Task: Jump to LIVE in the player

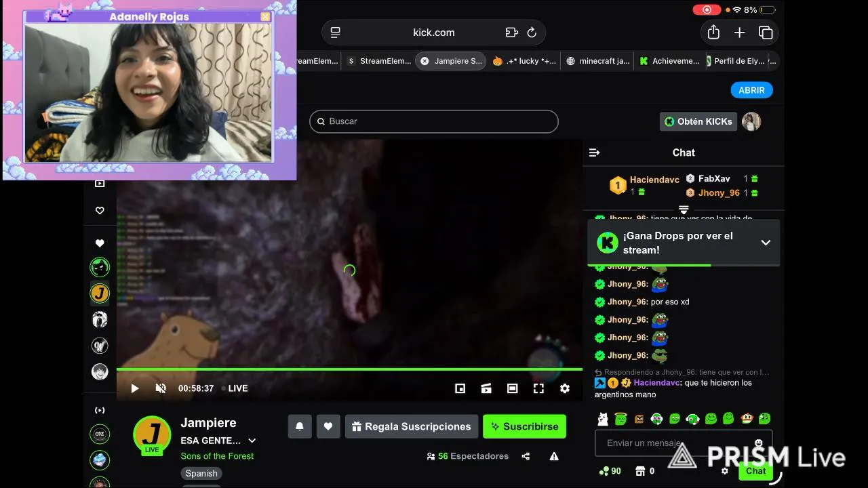Action: point(234,388)
